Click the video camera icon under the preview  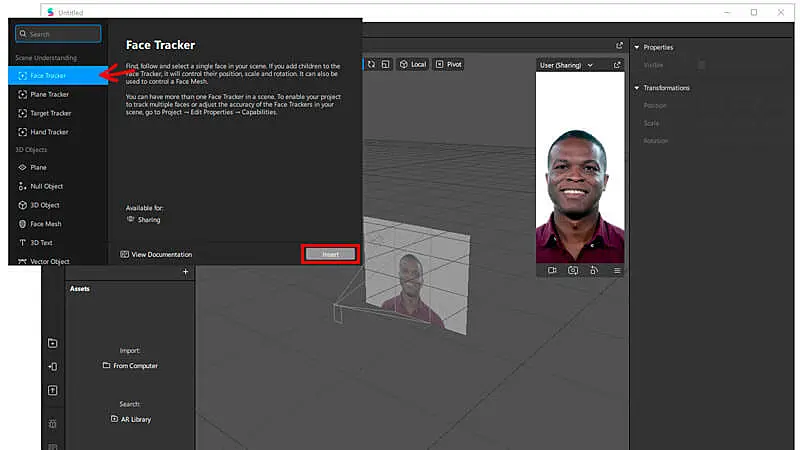tap(552, 270)
